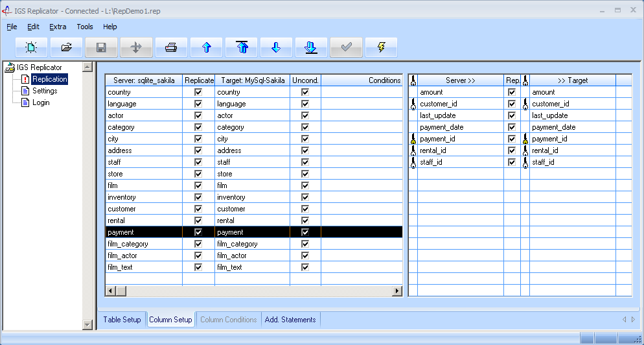This screenshot has height=345, width=644.
Task: Toggle Uncond. checkbox for the film table
Action: (x=305, y=185)
